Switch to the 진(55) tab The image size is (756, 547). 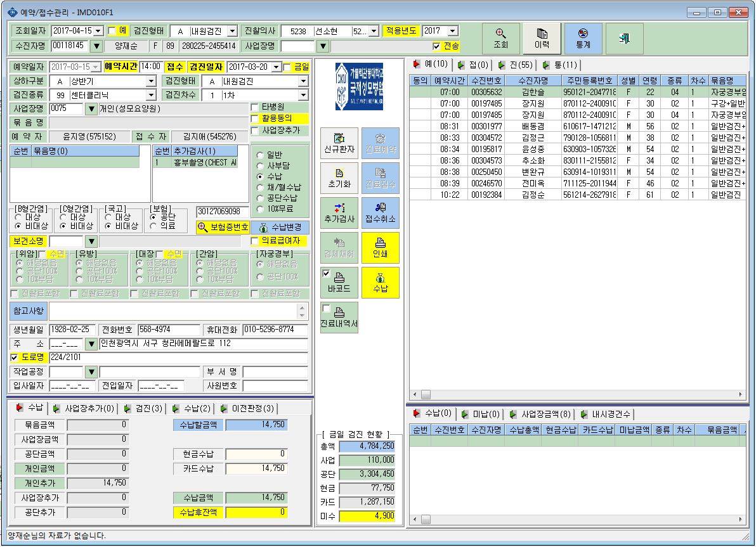tap(516, 65)
